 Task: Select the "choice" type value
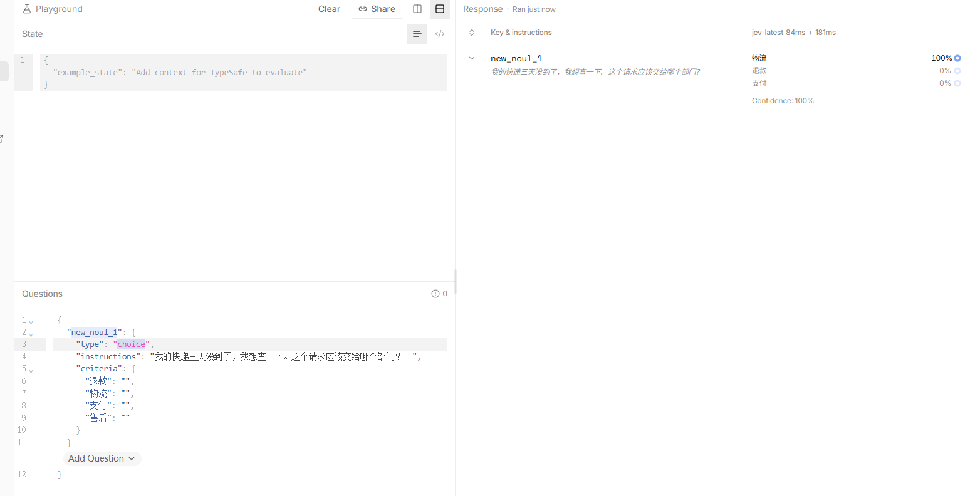tap(131, 344)
